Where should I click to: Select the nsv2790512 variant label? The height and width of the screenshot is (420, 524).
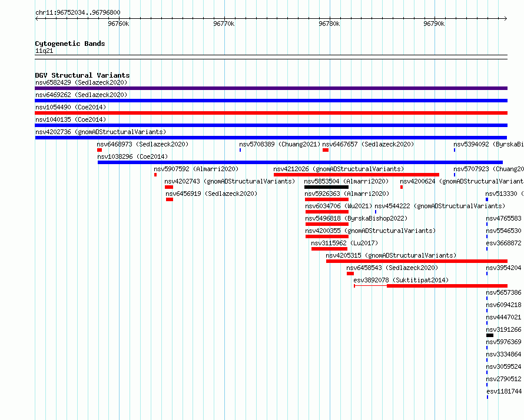(503, 379)
